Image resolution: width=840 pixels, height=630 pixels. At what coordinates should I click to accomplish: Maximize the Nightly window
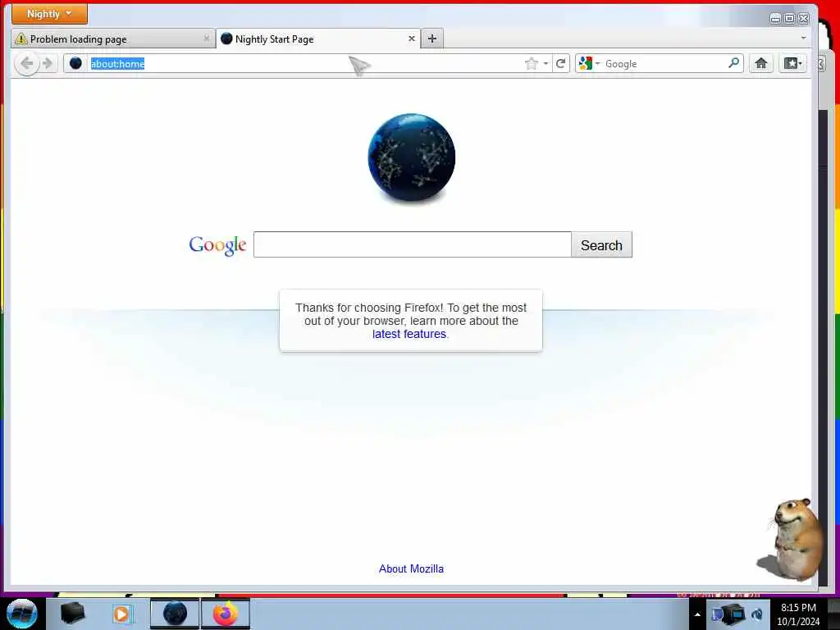[x=790, y=19]
